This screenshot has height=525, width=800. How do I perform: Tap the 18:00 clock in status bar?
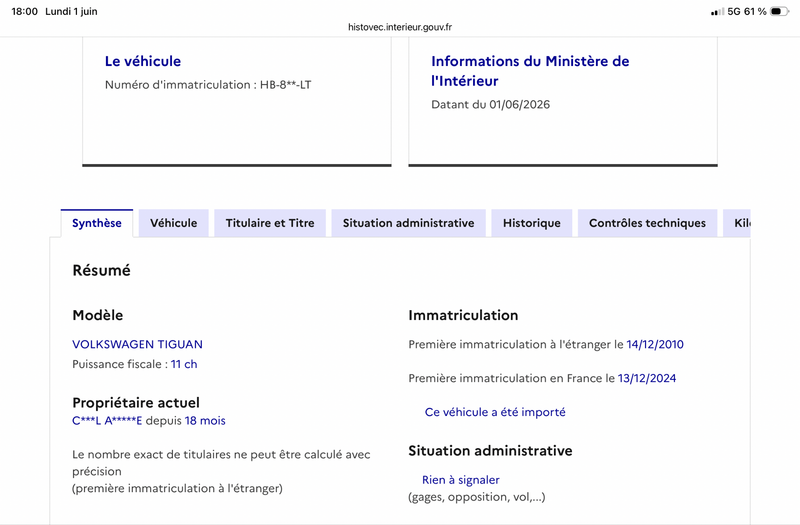pos(24,11)
